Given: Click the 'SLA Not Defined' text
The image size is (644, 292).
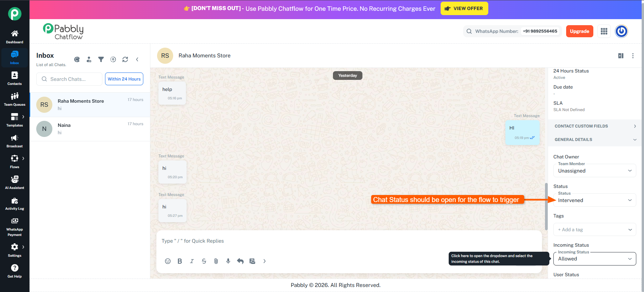Looking at the screenshot, I should 569,110.
